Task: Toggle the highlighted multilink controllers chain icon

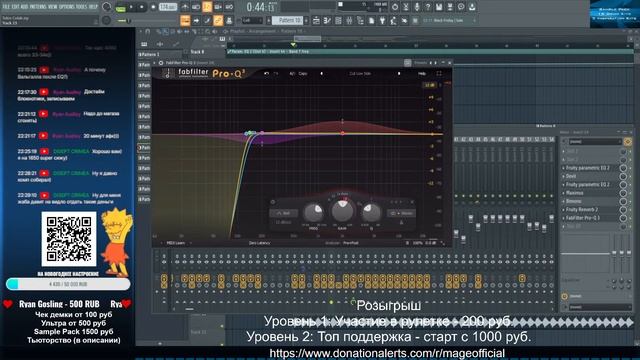Action: [x=218, y=20]
